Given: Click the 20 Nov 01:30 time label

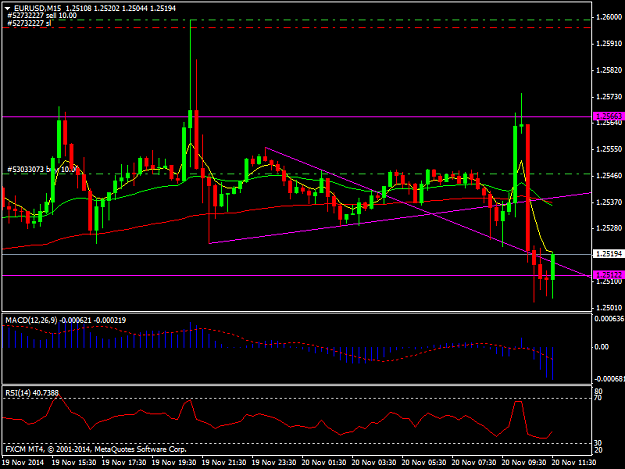Looking at the screenshot, I should (x=324, y=463).
